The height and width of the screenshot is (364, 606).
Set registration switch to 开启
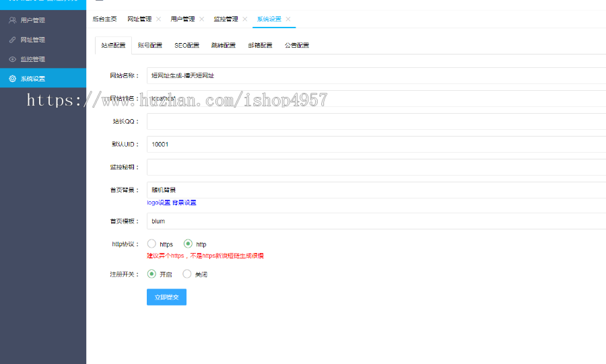click(151, 274)
